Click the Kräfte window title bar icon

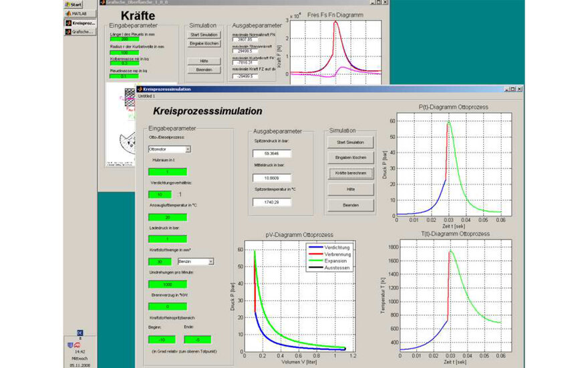(x=102, y=2)
